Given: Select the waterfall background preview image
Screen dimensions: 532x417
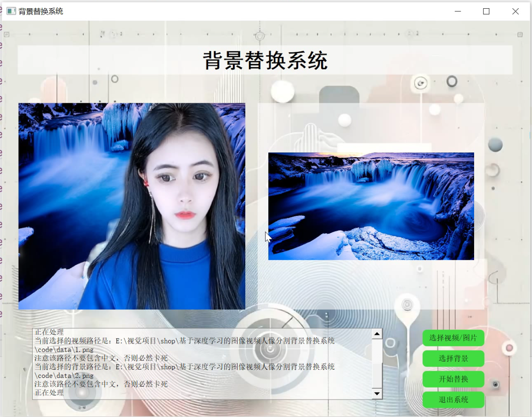Looking at the screenshot, I should coord(371,206).
